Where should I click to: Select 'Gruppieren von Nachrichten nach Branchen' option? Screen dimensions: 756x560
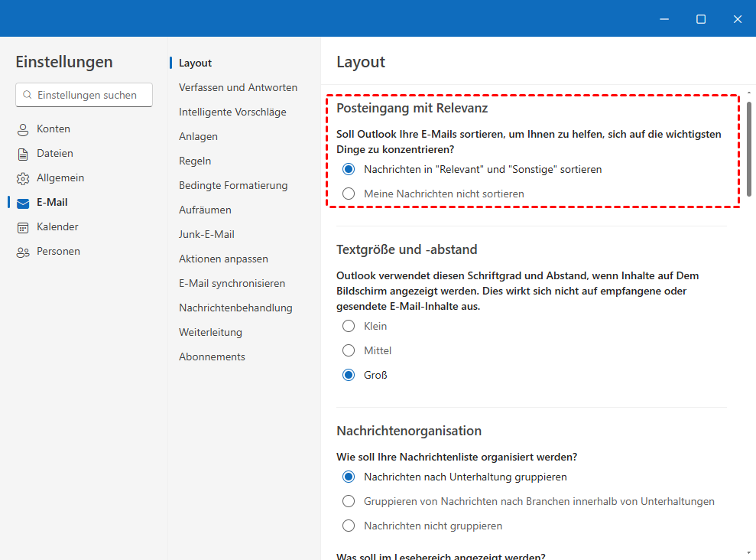349,502
